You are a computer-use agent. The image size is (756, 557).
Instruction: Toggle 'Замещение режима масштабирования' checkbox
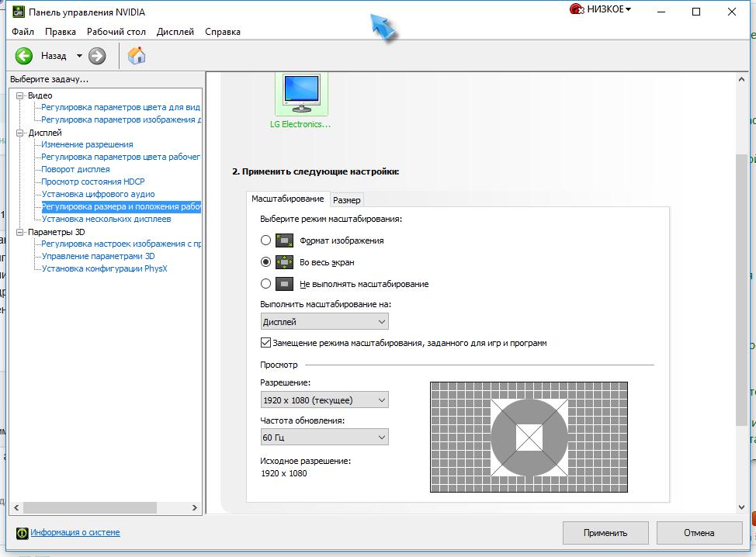(266, 343)
